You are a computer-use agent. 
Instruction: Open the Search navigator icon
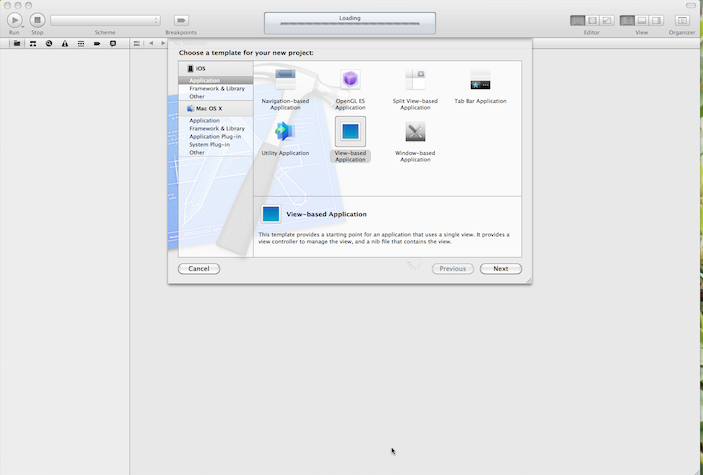49,44
